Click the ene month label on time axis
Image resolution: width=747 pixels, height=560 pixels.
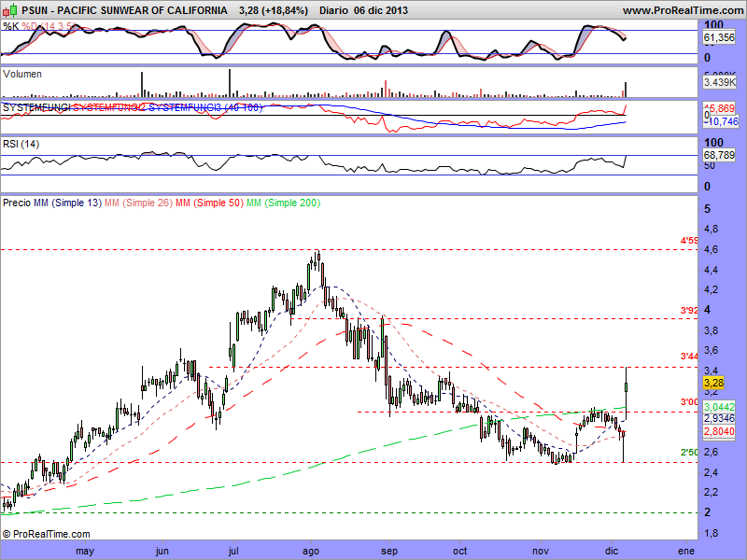(x=686, y=552)
